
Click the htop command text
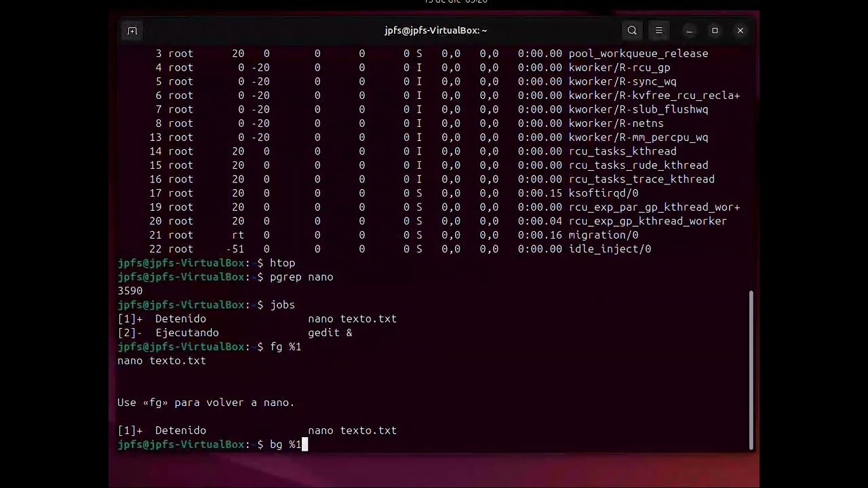coord(282,263)
